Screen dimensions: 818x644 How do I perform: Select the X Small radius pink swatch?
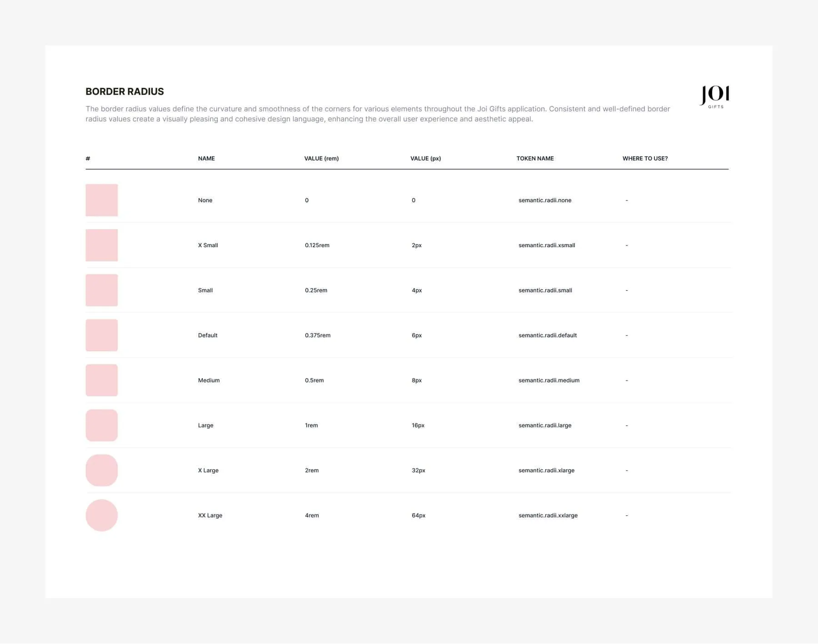102,245
